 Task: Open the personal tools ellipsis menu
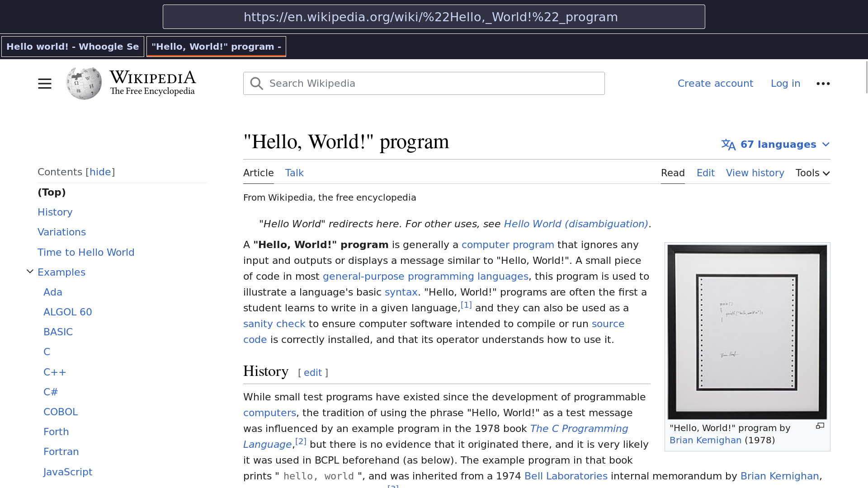823,84
